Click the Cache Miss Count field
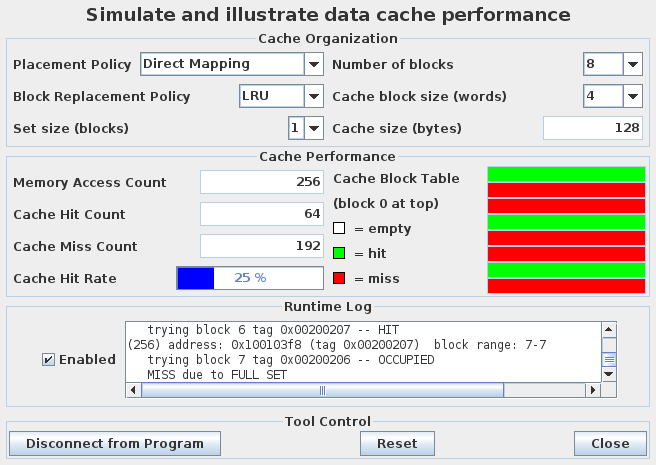This screenshot has width=656, height=465. (261, 246)
